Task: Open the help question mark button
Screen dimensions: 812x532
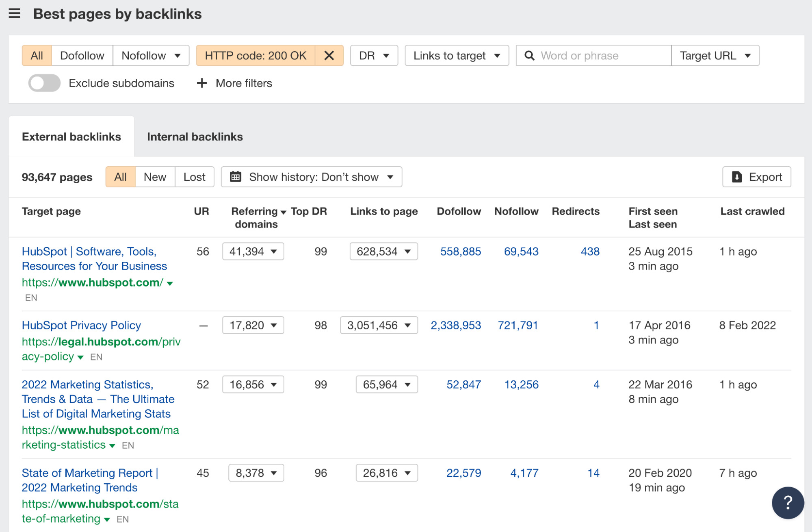Action: tap(788, 503)
